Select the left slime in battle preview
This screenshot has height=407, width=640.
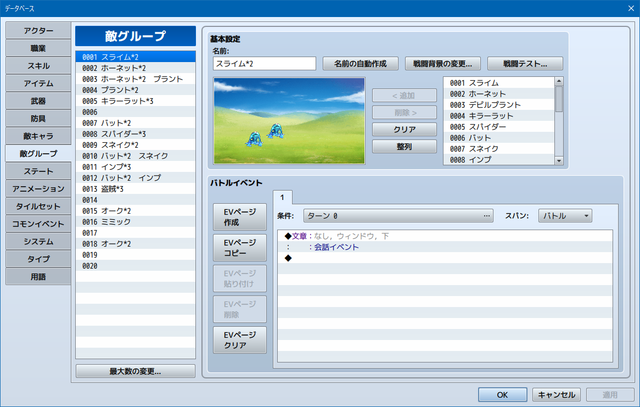(x=254, y=139)
